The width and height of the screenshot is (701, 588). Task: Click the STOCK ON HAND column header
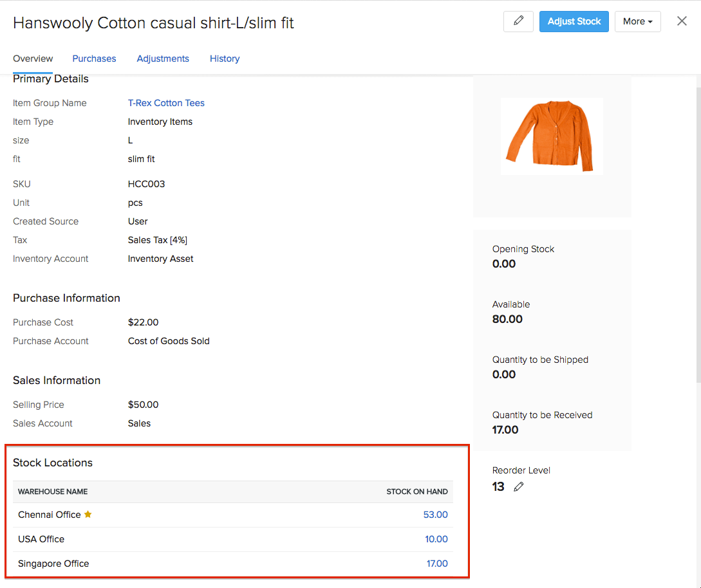pos(417,492)
